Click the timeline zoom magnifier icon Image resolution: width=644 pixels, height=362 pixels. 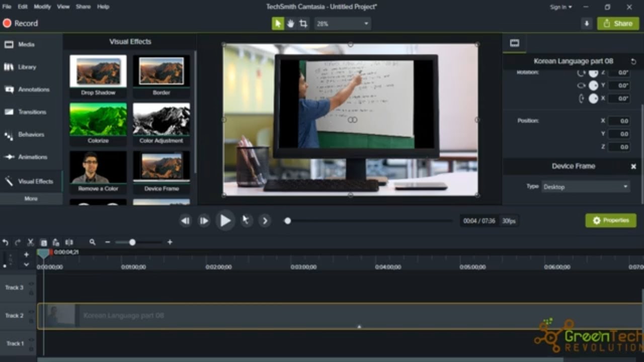(x=93, y=242)
